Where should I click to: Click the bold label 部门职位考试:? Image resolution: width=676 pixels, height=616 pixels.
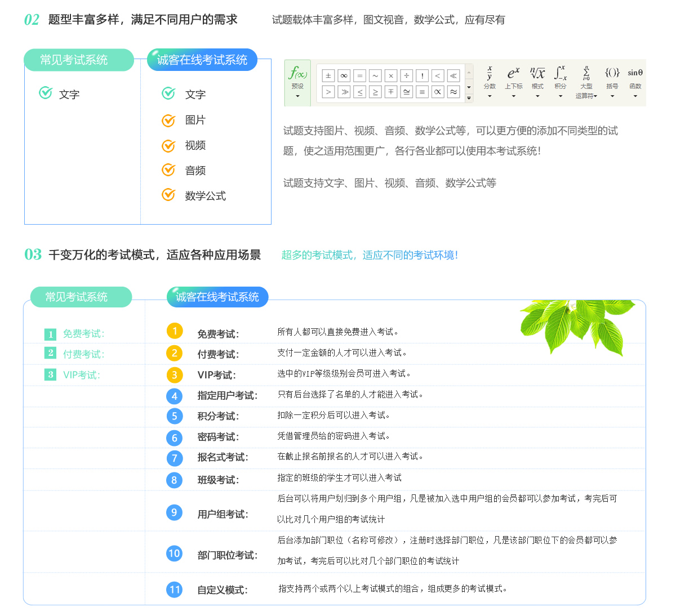pyautogui.click(x=228, y=555)
